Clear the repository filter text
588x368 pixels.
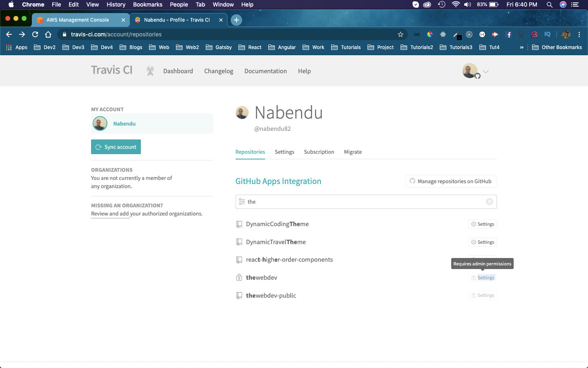click(x=490, y=202)
